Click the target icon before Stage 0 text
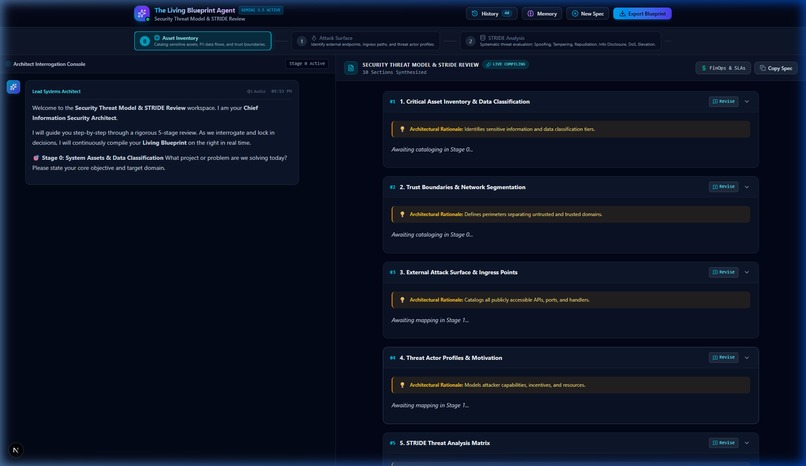 (36, 158)
